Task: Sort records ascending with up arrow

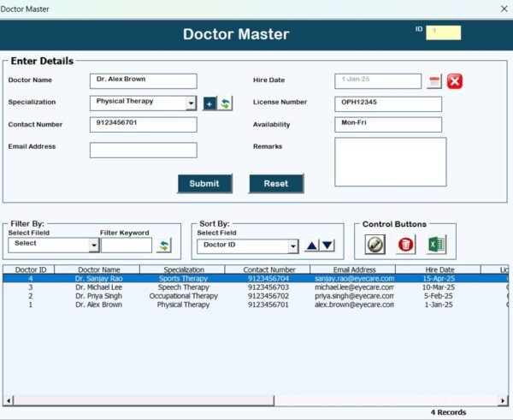Action: [x=312, y=245]
